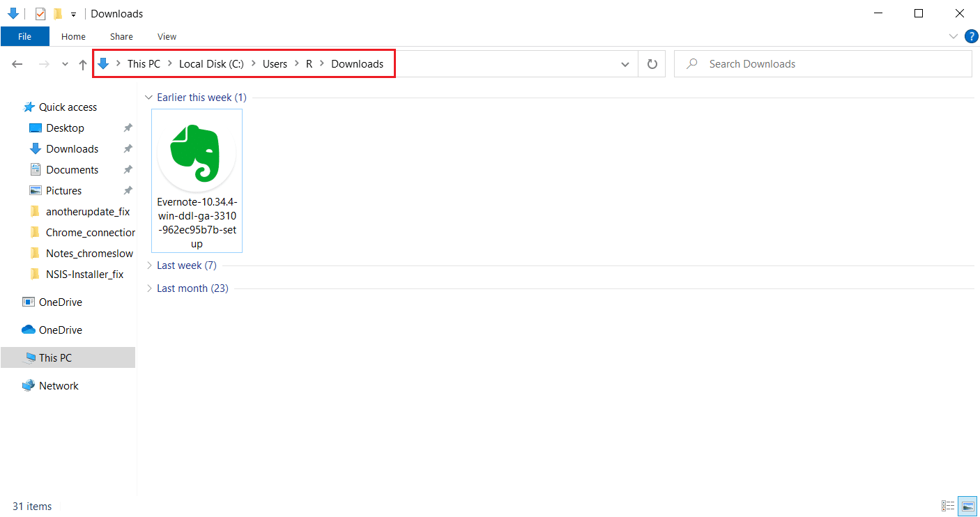Screen dimensions: 980x517
Task: Expand the Last month (23) group
Action: (x=148, y=288)
